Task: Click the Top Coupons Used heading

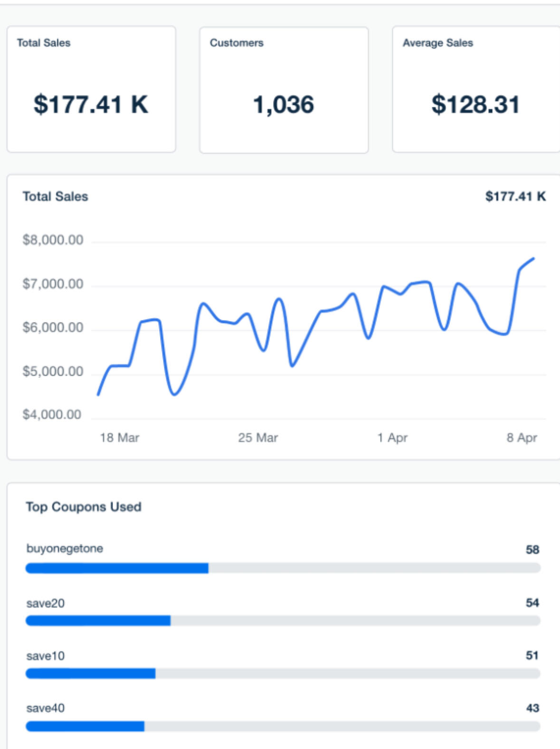Action: click(84, 507)
